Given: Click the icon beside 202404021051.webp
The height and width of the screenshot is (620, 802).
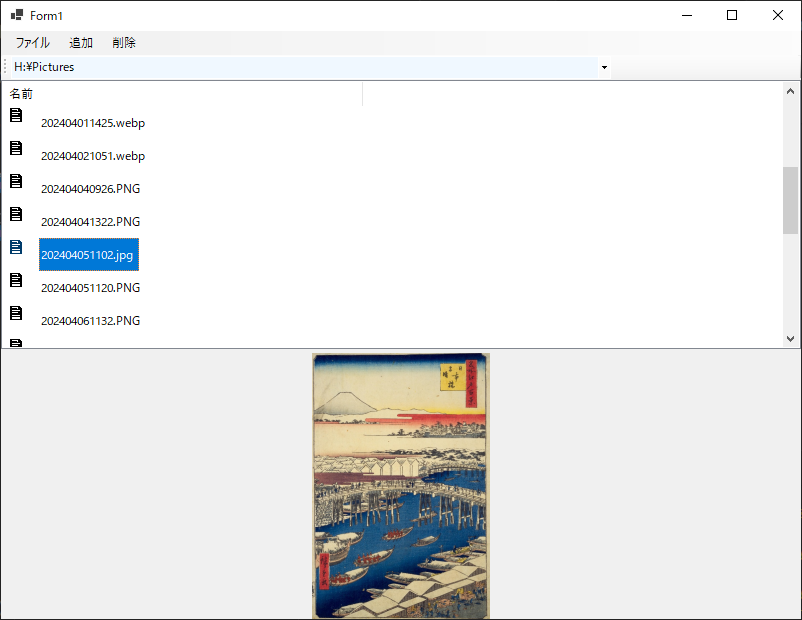Looking at the screenshot, I should click(16, 148).
